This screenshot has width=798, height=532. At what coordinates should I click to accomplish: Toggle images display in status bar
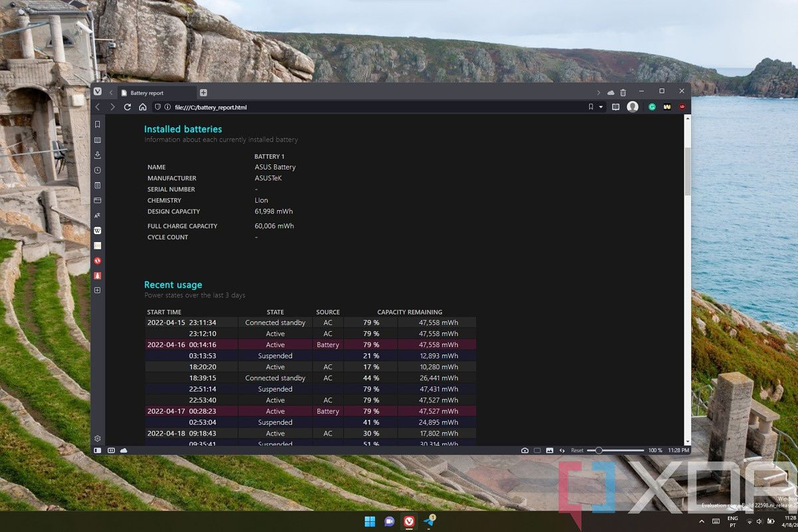coord(549,450)
